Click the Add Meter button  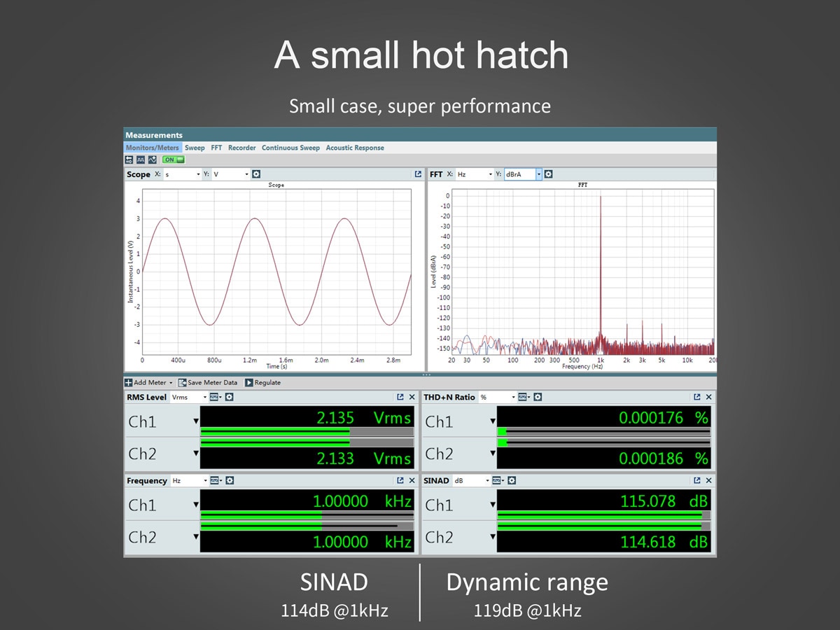148,383
